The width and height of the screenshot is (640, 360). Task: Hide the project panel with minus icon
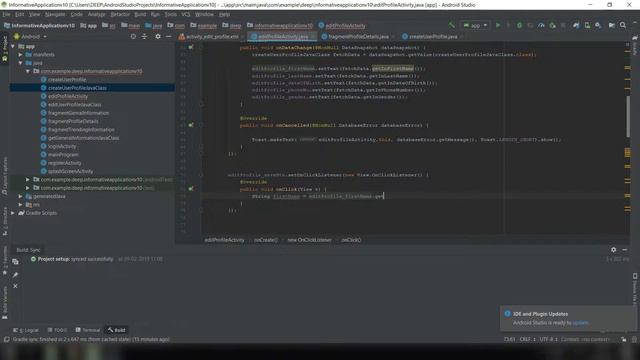pos(168,36)
